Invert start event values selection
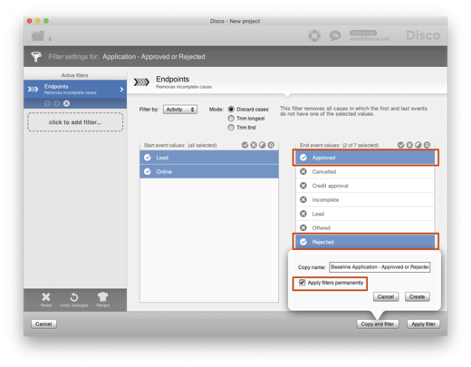The width and height of the screenshot is (471, 367). pos(262,145)
